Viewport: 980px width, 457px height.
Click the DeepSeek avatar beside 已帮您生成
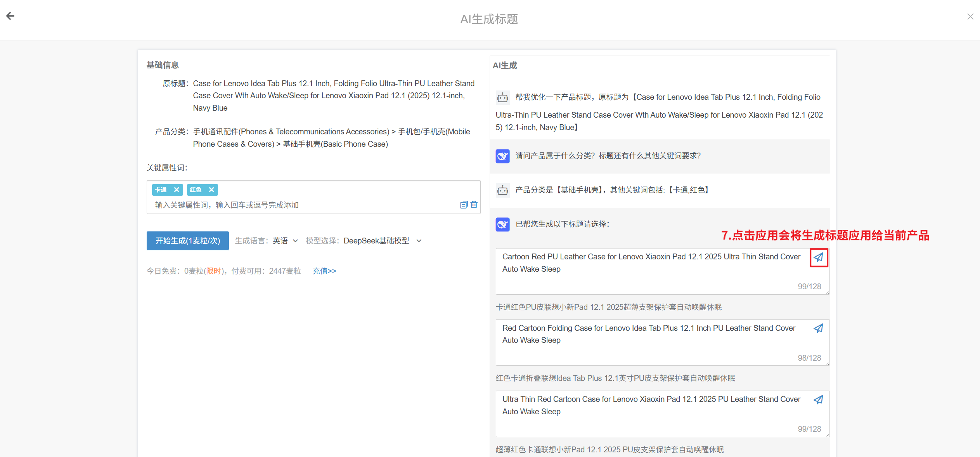(x=502, y=224)
